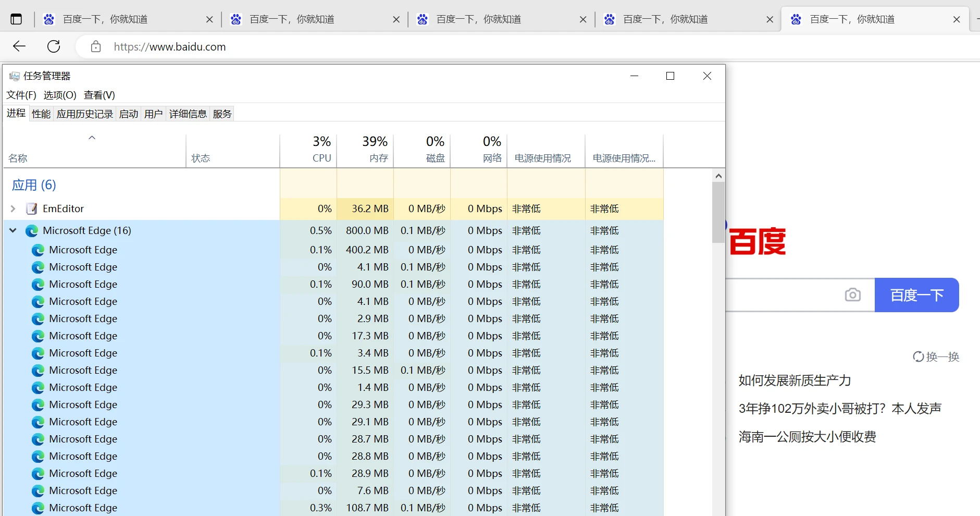Click Edge icon of 1.4 MB process
The width and height of the screenshot is (980, 516).
38,388
